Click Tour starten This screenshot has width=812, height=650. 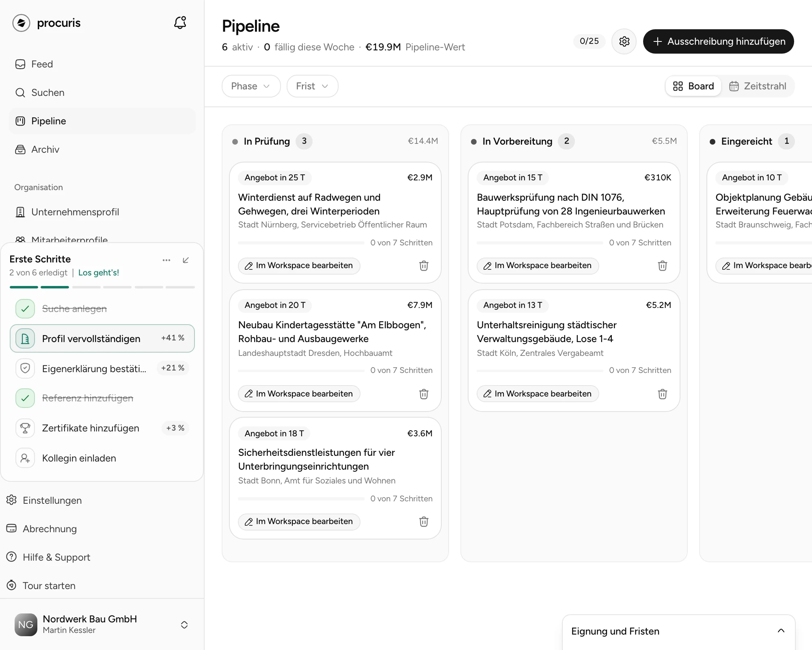[x=102, y=585]
